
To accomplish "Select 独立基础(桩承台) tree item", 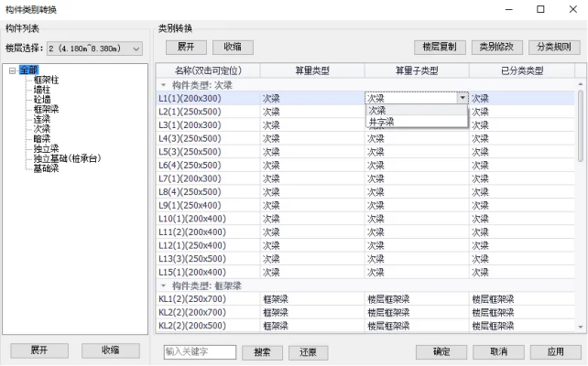I will [x=67, y=158].
